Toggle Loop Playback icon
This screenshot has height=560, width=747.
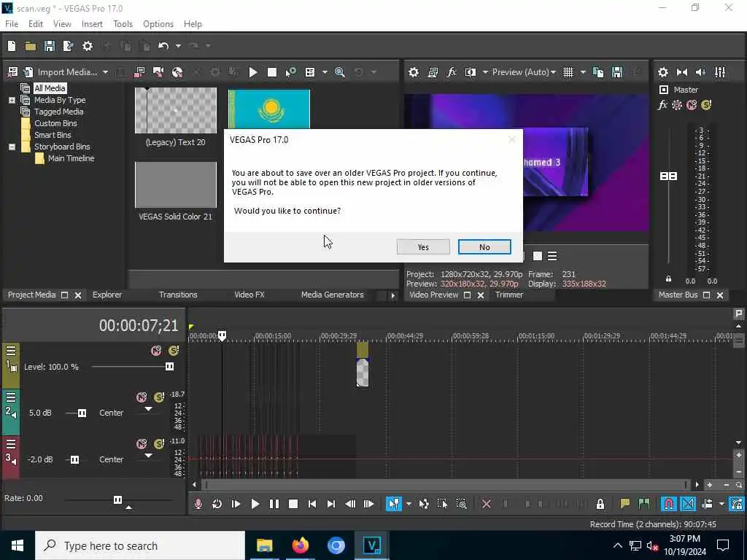(x=217, y=504)
